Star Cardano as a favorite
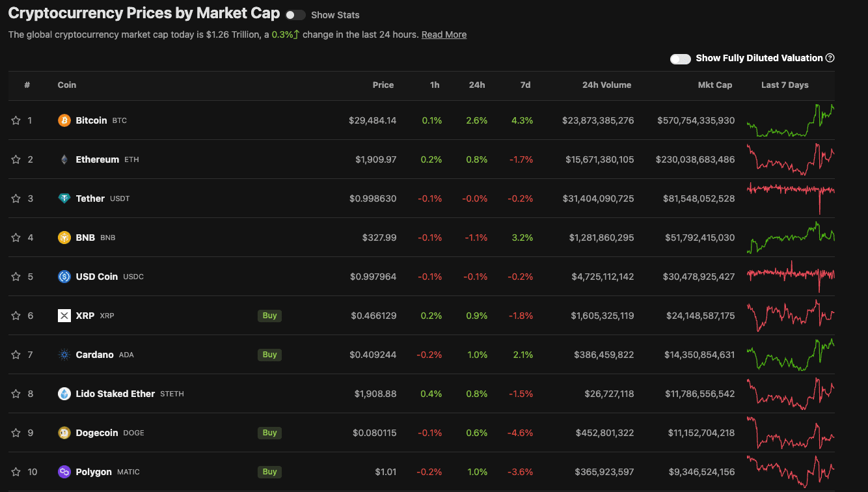This screenshot has width=868, height=492. pos(16,355)
